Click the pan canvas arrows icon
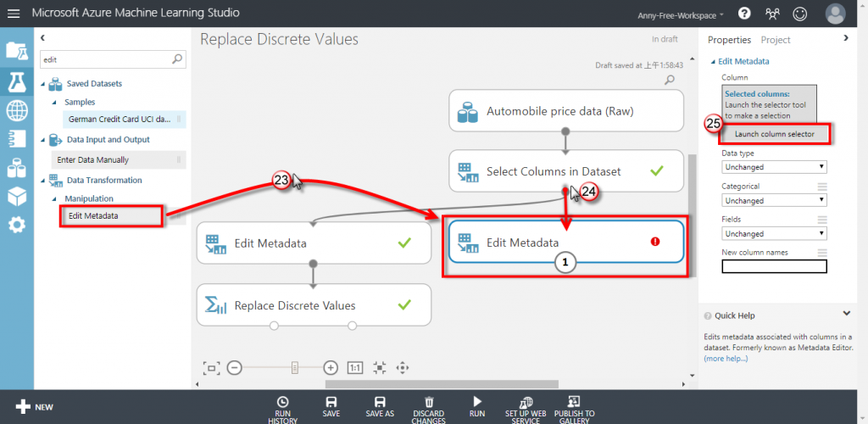The height and width of the screenshot is (424, 868). point(403,367)
